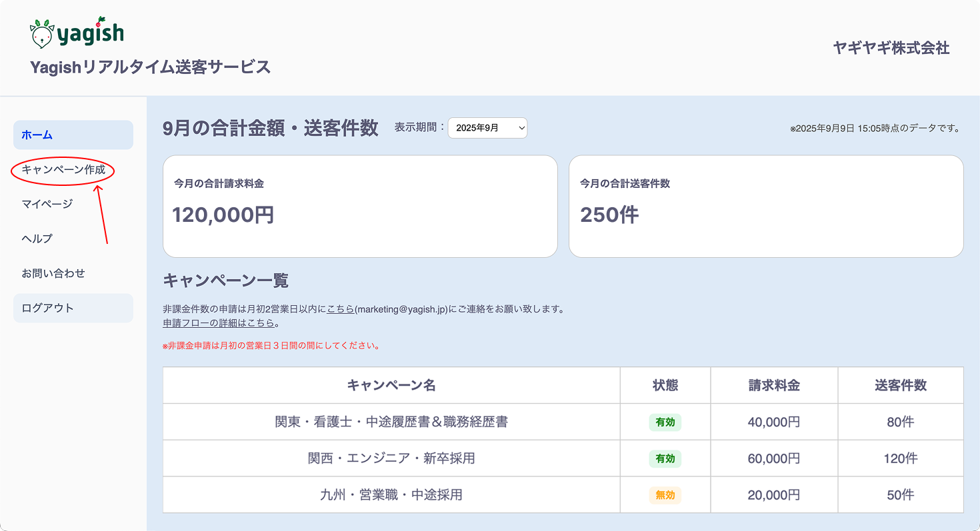This screenshot has height=531, width=980.
Task: Click the 無効 badge for the 九州 campaign
Action: [665, 495]
